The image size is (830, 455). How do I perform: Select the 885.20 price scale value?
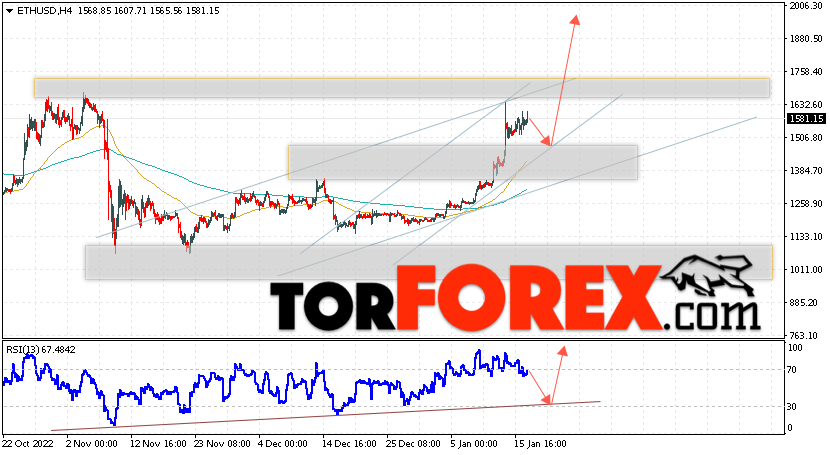pyautogui.click(x=805, y=303)
